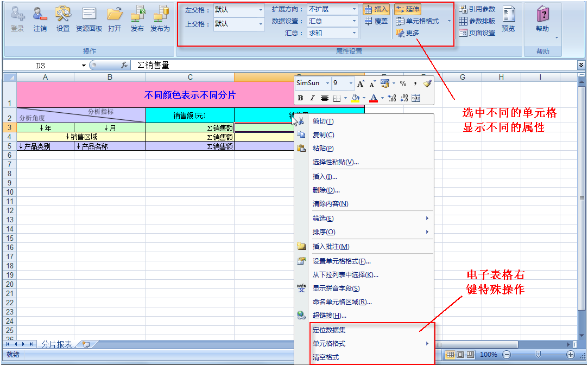This screenshot has height=366, width=588.
Task: Switch to Normal view in status bar
Action: click(x=450, y=355)
